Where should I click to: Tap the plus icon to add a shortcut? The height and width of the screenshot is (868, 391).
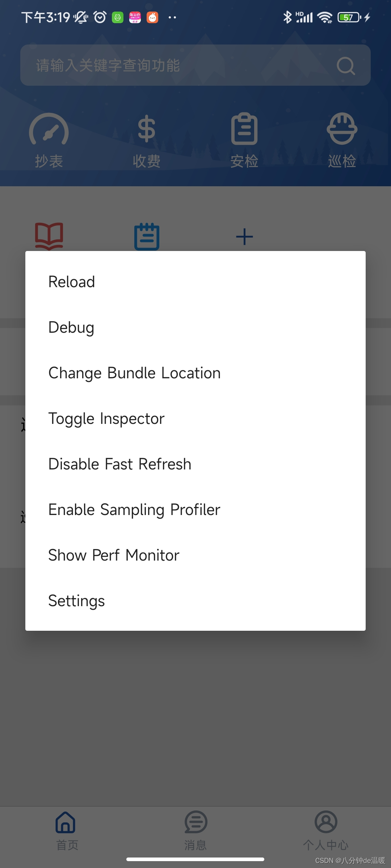click(244, 237)
